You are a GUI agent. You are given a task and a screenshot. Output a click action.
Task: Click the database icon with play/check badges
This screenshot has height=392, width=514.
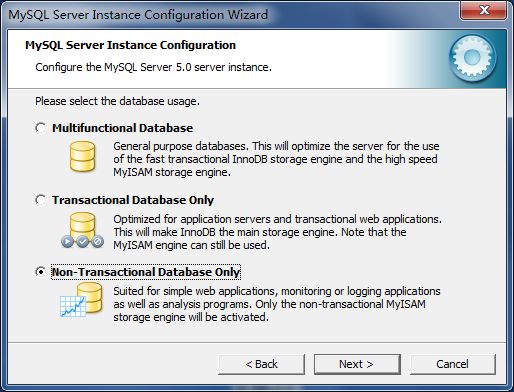tap(82, 230)
